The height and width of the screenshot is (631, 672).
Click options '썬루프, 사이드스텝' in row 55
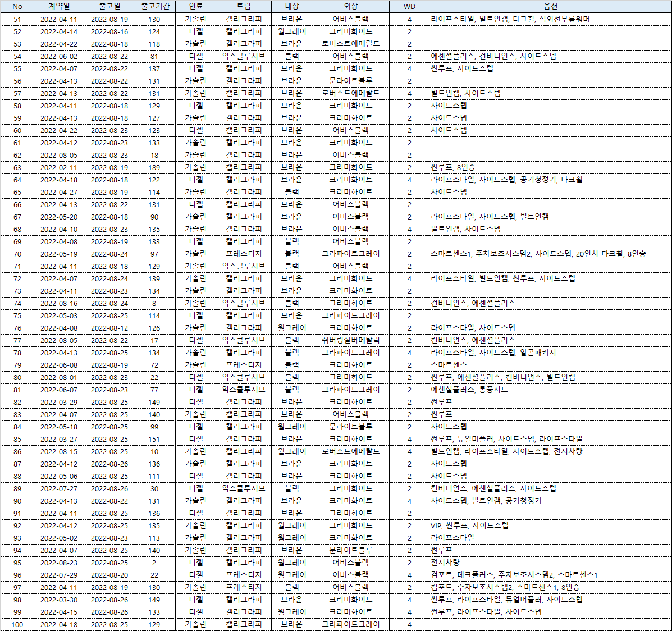pyautogui.click(x=462, y=68)
